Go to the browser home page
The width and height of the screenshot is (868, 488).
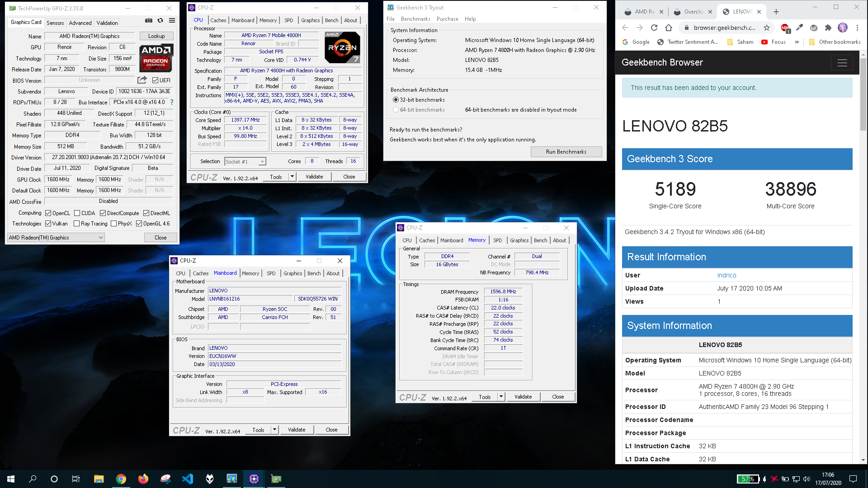tap(669, 28)
